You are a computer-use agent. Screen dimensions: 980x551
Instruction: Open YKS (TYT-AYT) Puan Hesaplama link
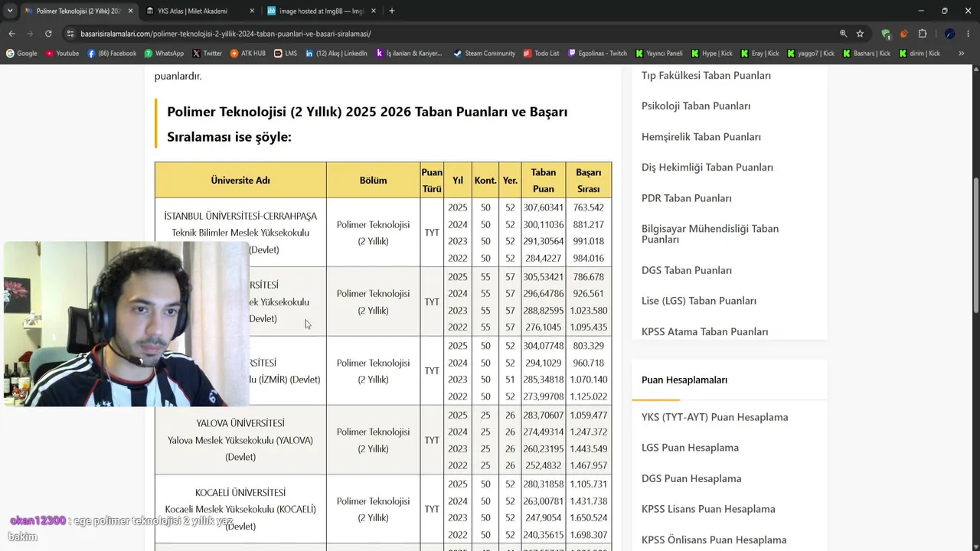[714, 417]
